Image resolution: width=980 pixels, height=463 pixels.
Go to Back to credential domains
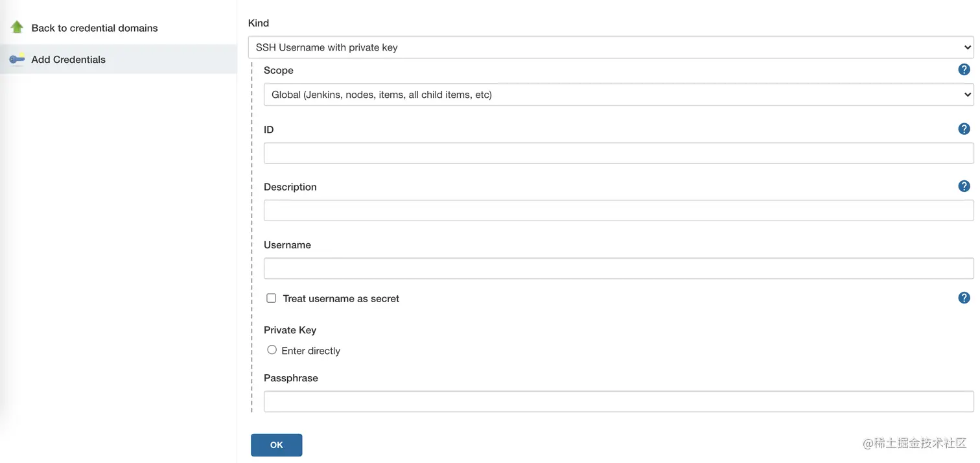[x=95, y=28]
